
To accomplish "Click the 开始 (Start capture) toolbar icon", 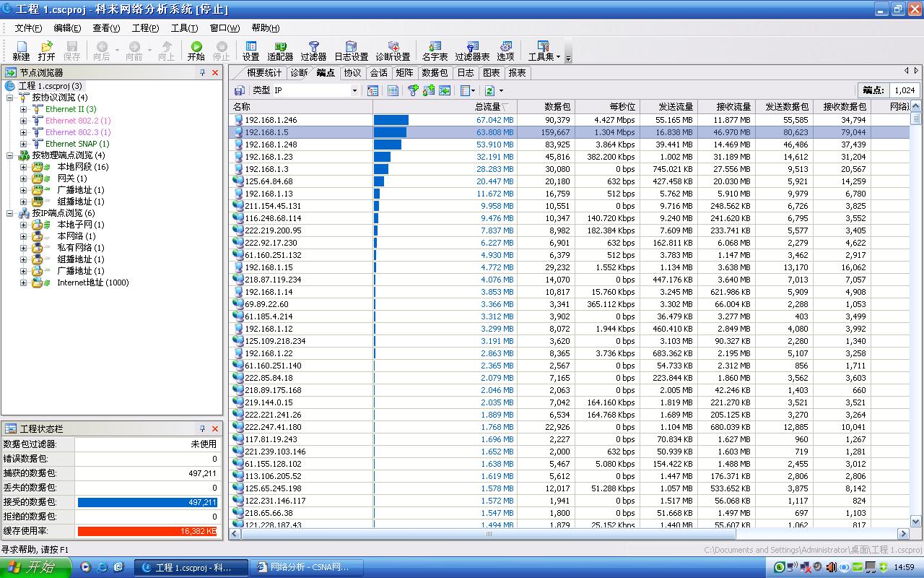I will pyautogui.click(x=196, y=50).
